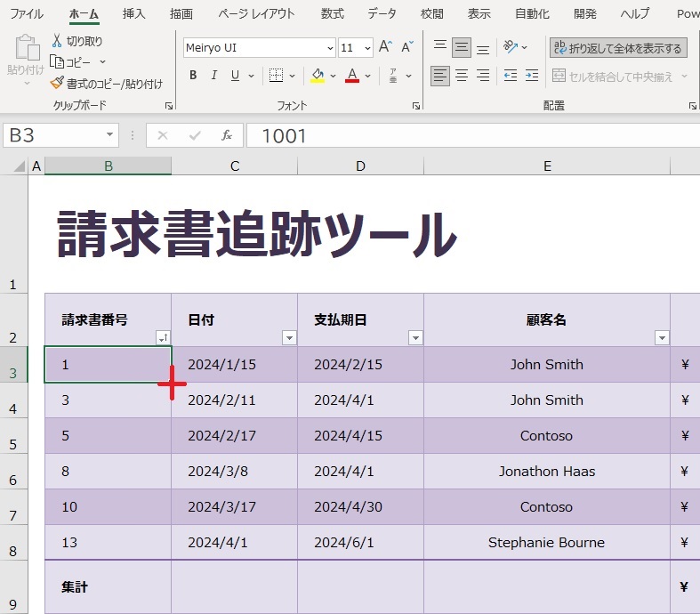Apply the red font color A

pos(352,76)
